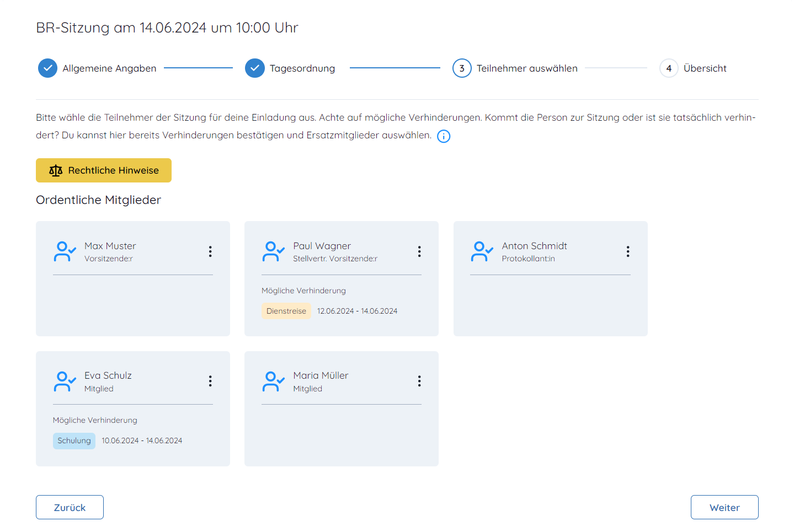Open the three-dot menu for Eva Schulz
Image resolution: width=794 pixels, height=532 pixels.
click(x=210, y=381)
